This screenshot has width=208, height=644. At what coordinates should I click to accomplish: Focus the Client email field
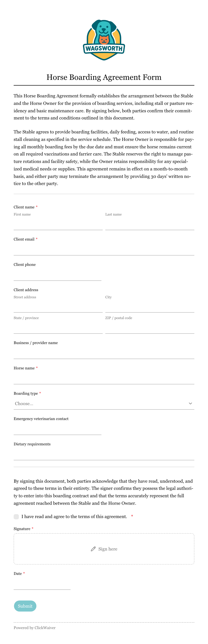[104, 249]
